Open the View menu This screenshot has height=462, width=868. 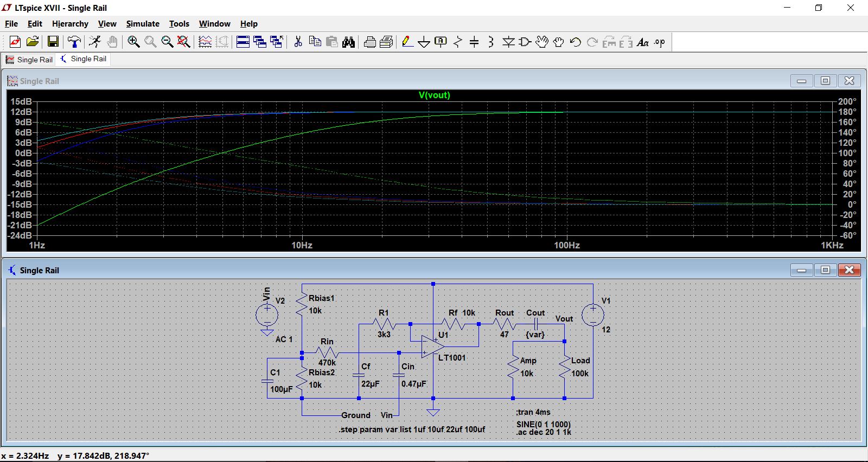tap(107, 24)
